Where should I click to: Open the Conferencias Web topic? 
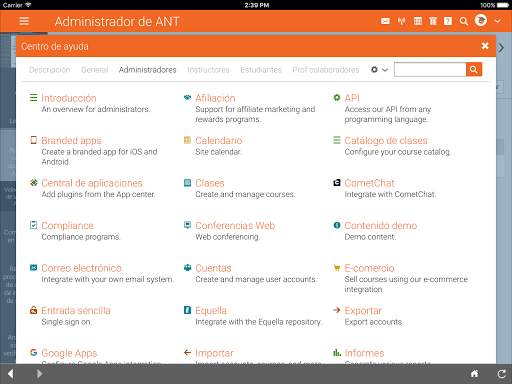tap(235, 226)
